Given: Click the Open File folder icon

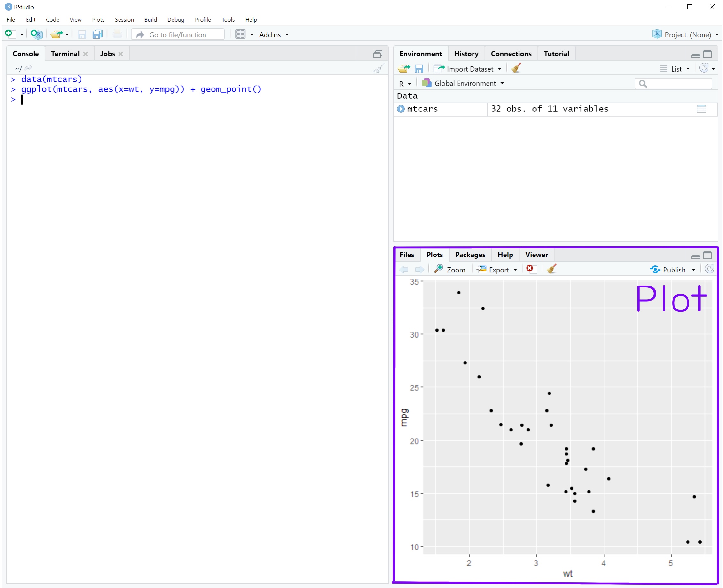Looking at the screenshot, I should coord(57,34).
